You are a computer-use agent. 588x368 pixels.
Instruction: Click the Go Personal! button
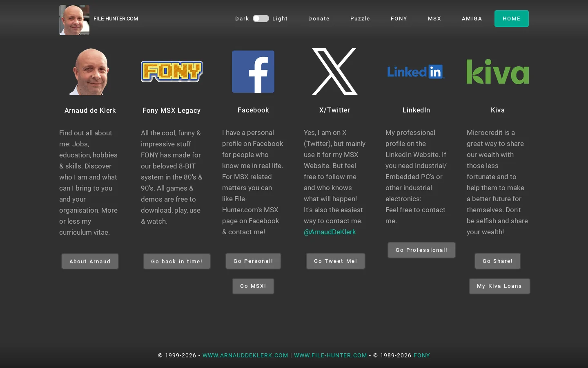click(253, 261)
